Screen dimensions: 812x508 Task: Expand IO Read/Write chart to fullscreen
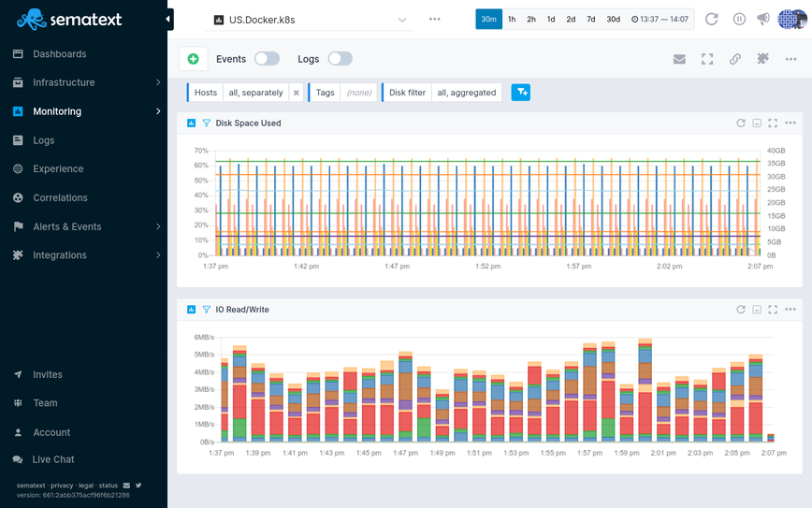point(773,309)
